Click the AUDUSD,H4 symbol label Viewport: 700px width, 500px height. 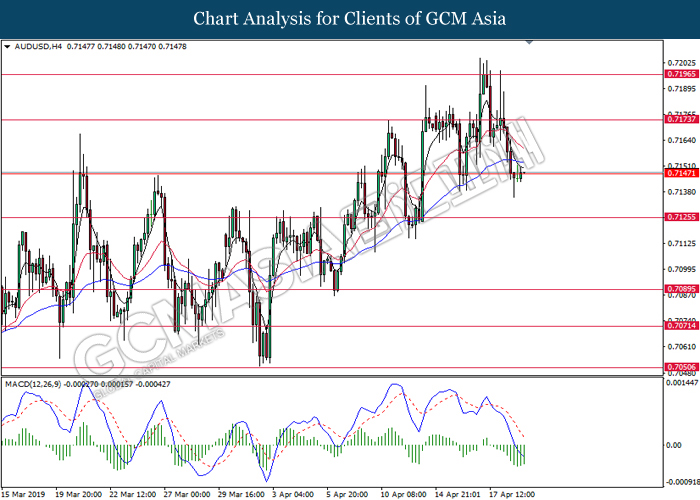coord(38,46)
